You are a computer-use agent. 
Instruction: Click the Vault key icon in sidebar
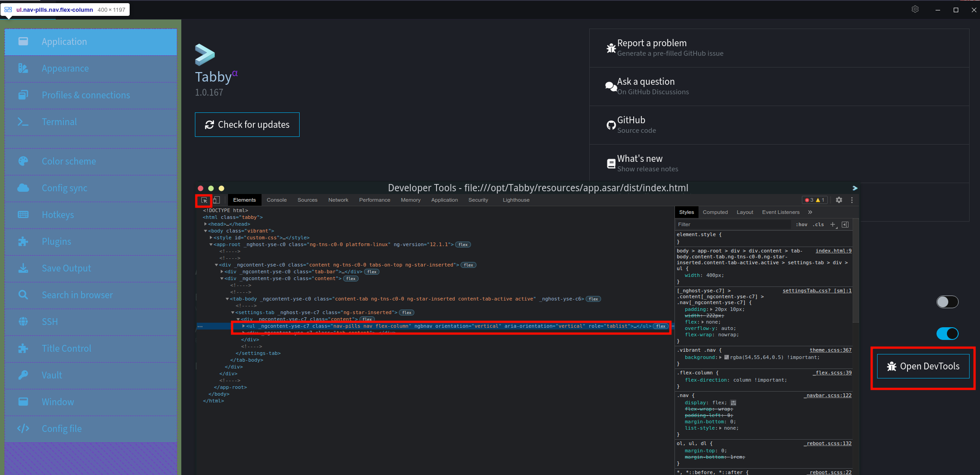tap(23, 375)
